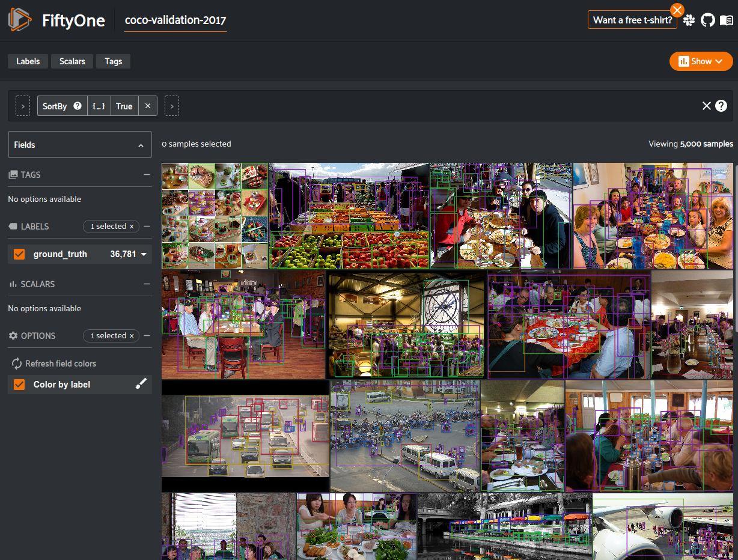The image size is (738, 560).
Task: Click the Color by label paintbrush icon
Action: [x=141, y=385]
